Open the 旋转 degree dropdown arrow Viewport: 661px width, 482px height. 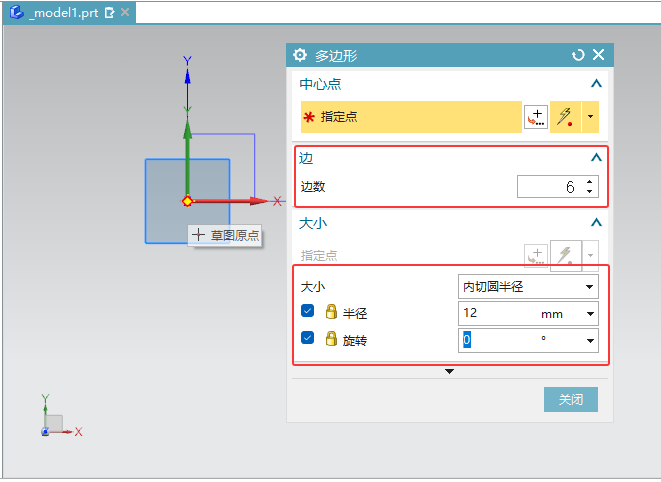click(590, 341)
